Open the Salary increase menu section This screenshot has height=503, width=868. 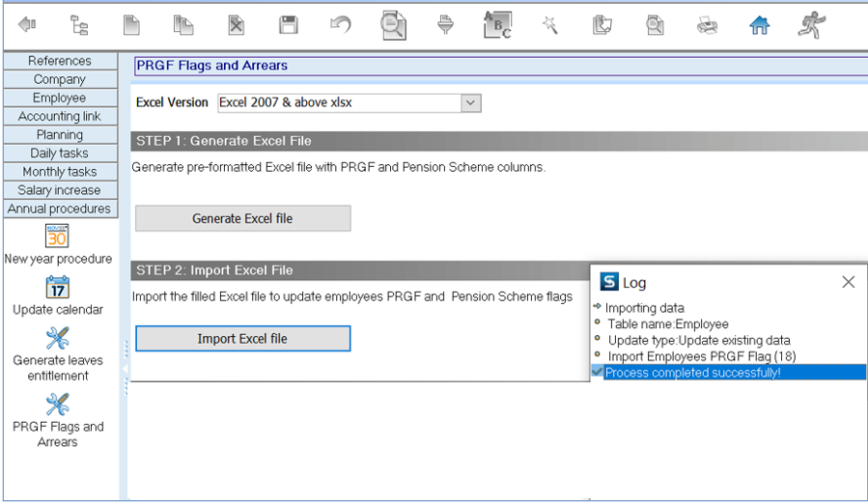coord(60,190)
